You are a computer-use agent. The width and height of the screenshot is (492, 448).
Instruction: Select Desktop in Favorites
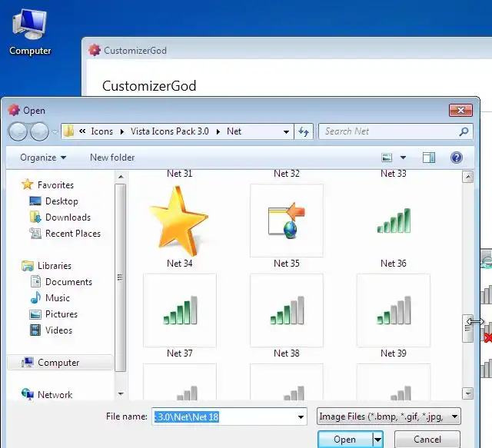pos(54,201)
